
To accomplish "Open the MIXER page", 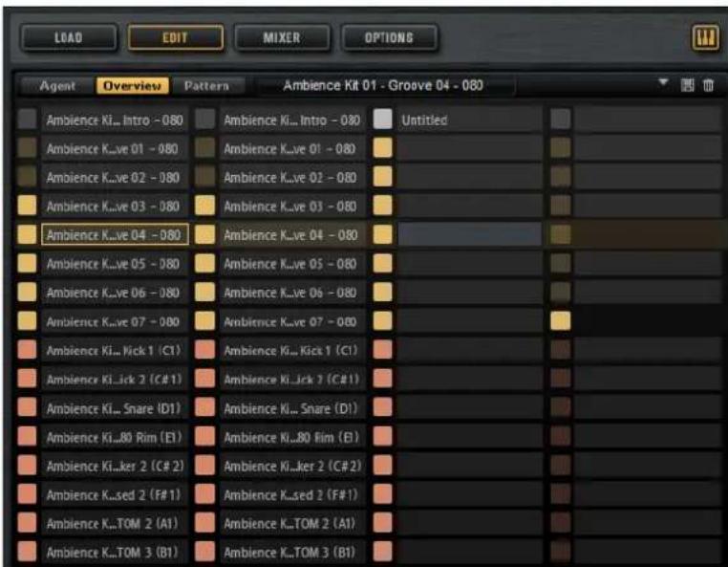I will 282,37.
